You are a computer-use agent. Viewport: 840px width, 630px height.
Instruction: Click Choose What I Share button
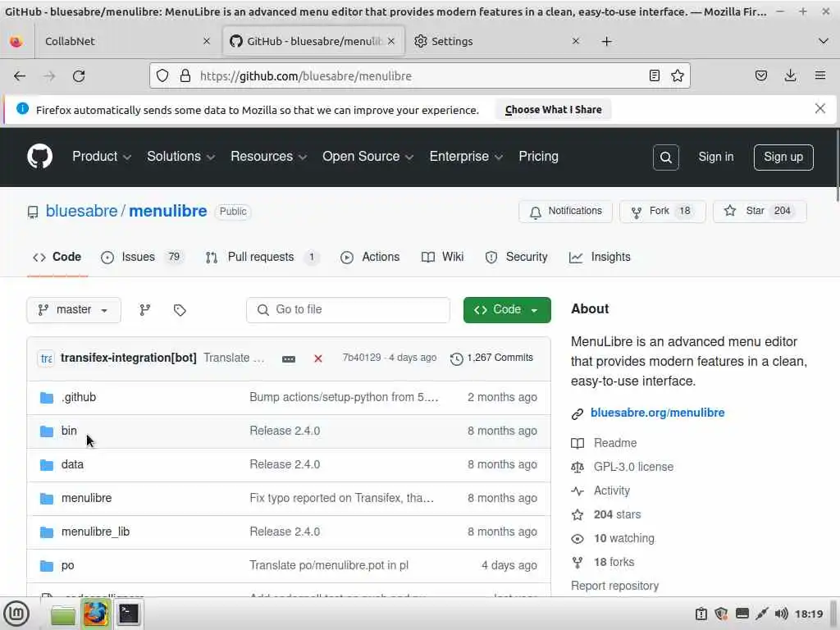554,109
